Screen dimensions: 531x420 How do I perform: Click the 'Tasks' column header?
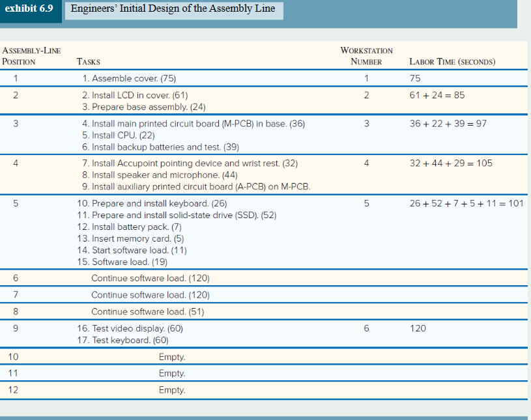pos(88,62)
